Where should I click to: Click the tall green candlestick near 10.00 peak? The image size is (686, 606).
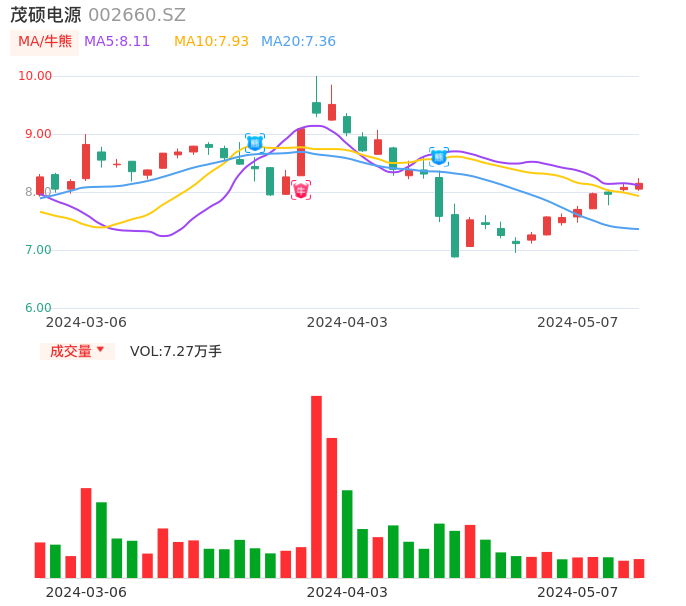316,107
